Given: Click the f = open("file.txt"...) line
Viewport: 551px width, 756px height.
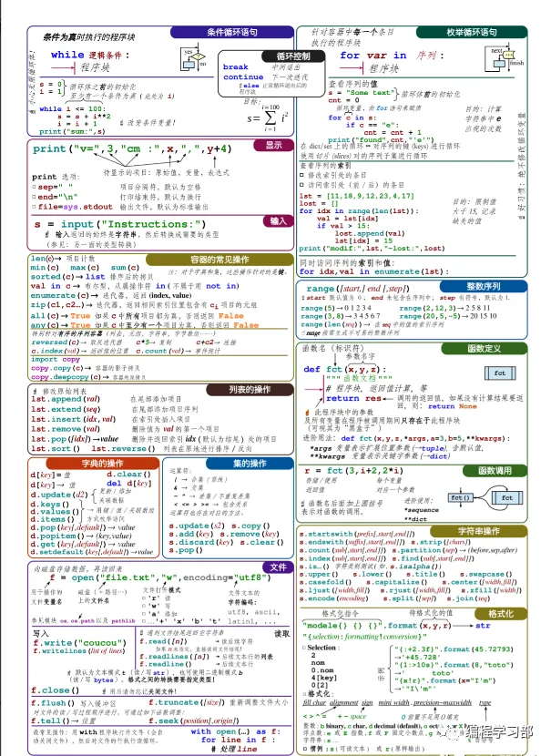Looking at the screenshot, I should coord(158,578).
